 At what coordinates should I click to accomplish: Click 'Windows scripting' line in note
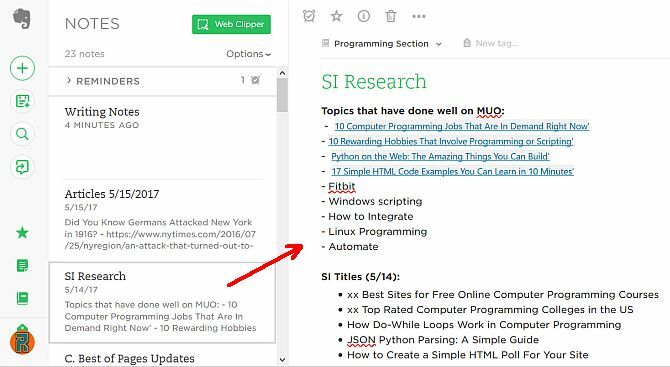[375, 202]
